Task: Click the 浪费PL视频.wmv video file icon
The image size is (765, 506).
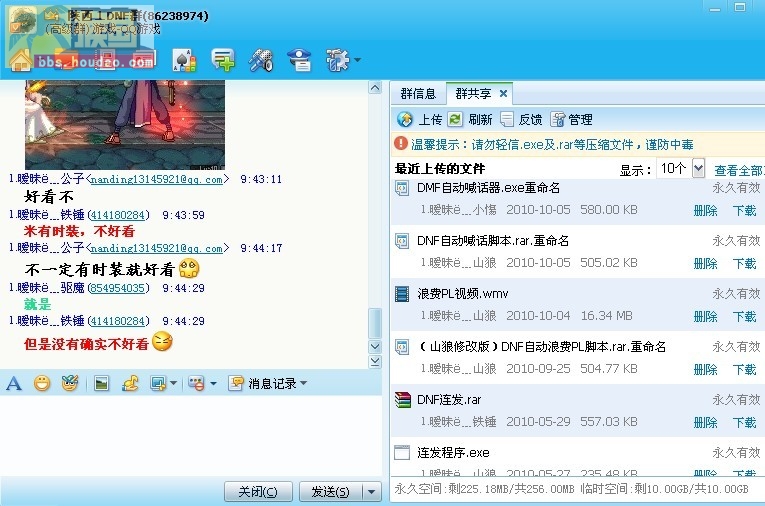Action: point(402,294)
